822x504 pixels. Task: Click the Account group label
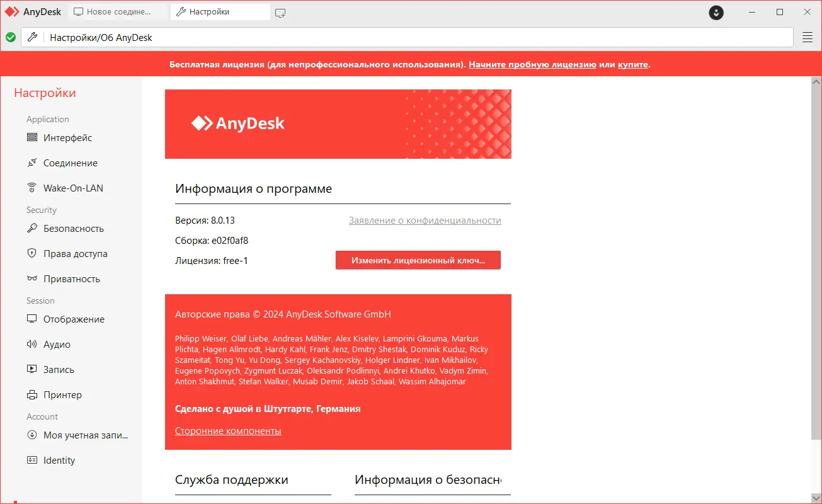[42, 416]
